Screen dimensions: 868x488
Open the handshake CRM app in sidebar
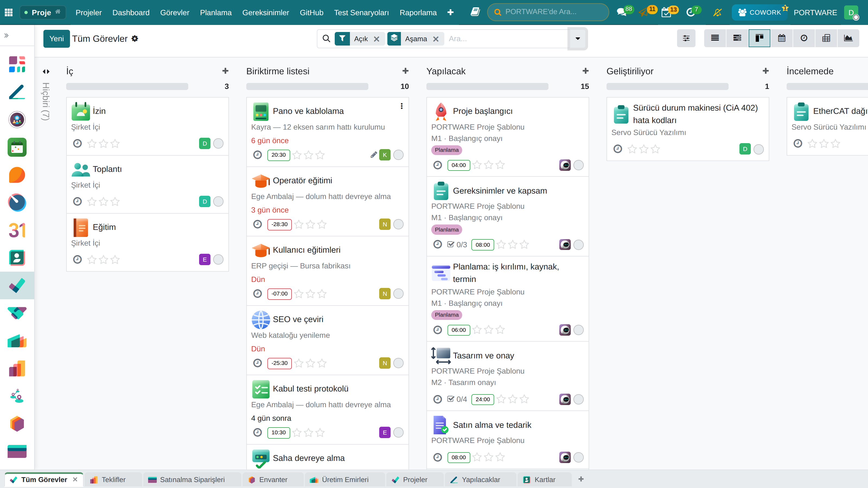(x=17, y=313)
